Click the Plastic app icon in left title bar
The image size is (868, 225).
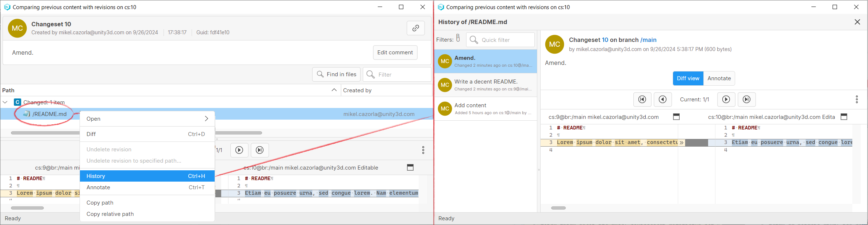(7, 7)
